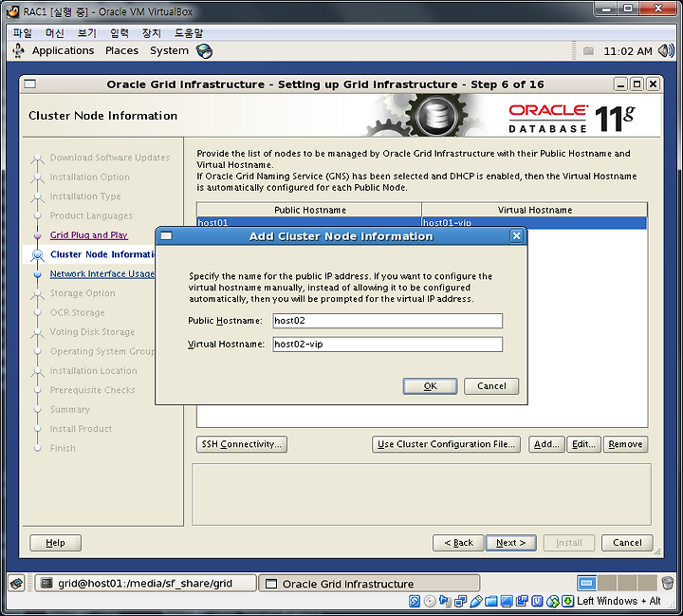This screenshot has width=683, height=616.
Task: Click VirtualBox network adapters status icon
Action: [460, 601]
